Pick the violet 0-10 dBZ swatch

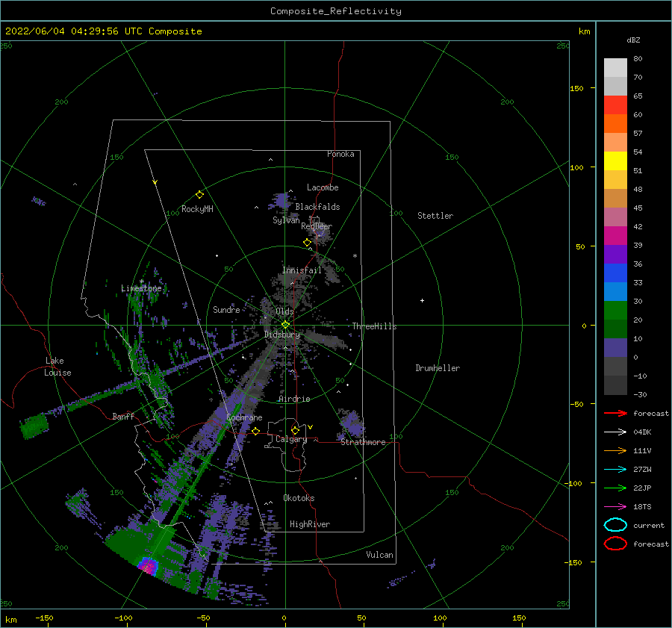[x=615, y=347]
